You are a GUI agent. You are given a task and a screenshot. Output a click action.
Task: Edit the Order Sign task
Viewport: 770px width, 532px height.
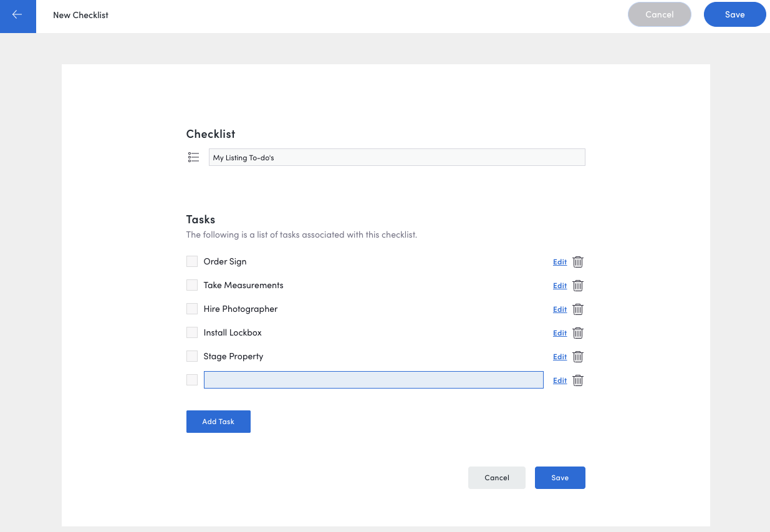[x=560, y=262]
